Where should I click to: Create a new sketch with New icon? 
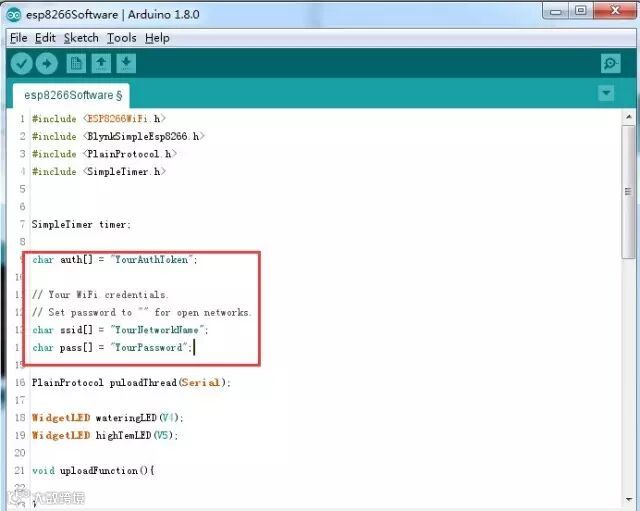click(76, 63)
